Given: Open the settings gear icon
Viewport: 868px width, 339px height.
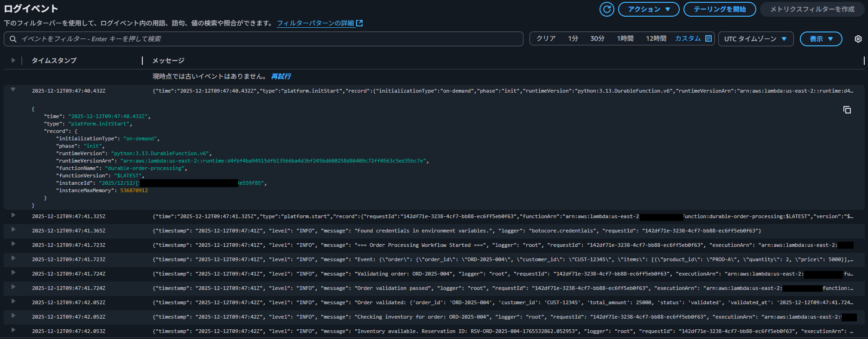Looking at the screenshot, I should [858, 39].
